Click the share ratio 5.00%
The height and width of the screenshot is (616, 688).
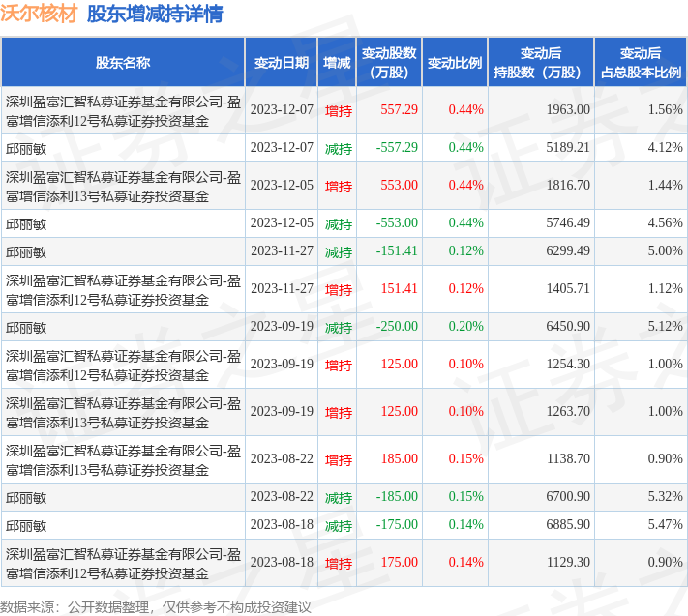coord(665,250)
